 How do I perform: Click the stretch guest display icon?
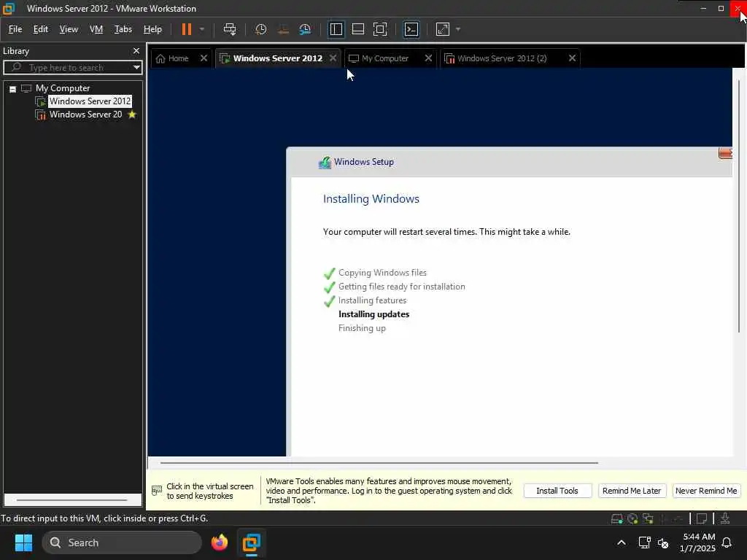443,29
